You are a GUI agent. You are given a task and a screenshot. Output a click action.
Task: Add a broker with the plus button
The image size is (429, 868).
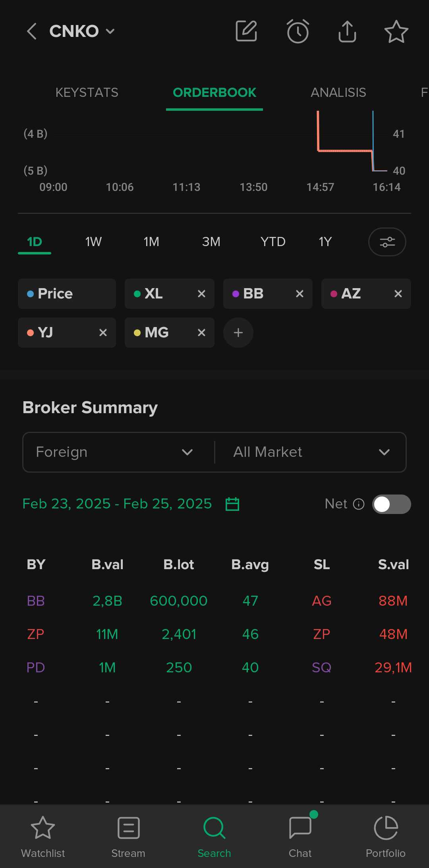pos(238,333)
